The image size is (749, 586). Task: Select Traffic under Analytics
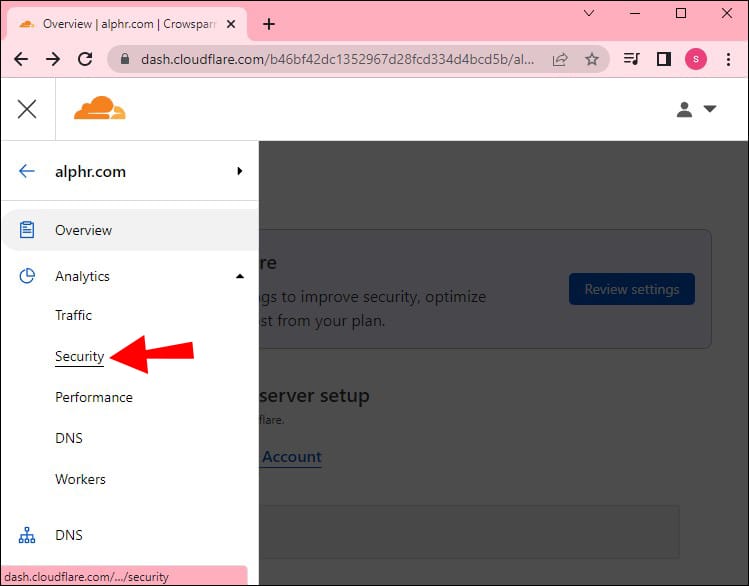(x=73, y=315)
